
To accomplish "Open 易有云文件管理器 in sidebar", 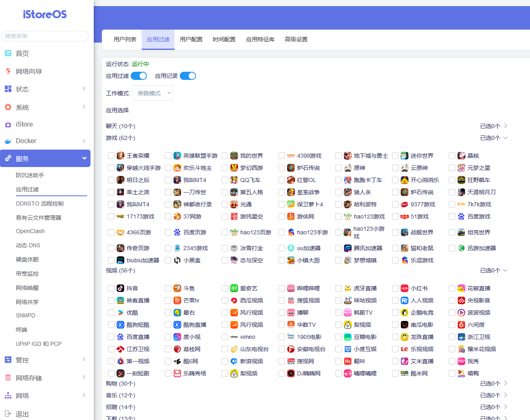I will [x=39, y=218].
